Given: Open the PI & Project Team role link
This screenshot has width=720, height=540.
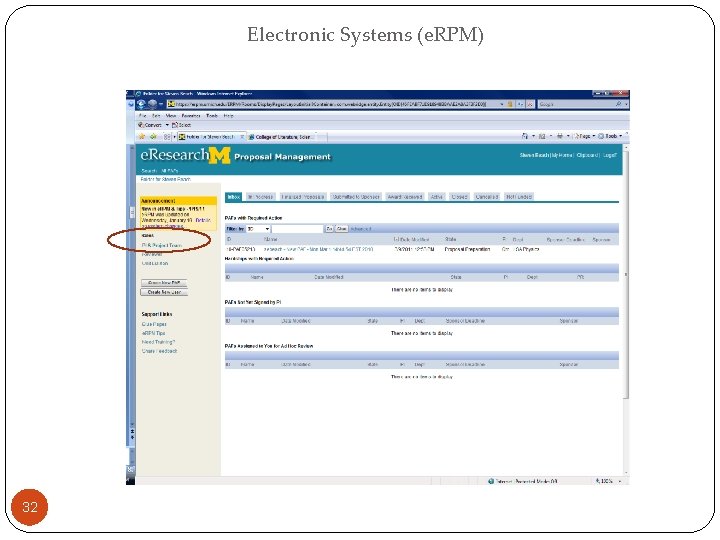Looking at the screenshot, I should tap(162, 246).
